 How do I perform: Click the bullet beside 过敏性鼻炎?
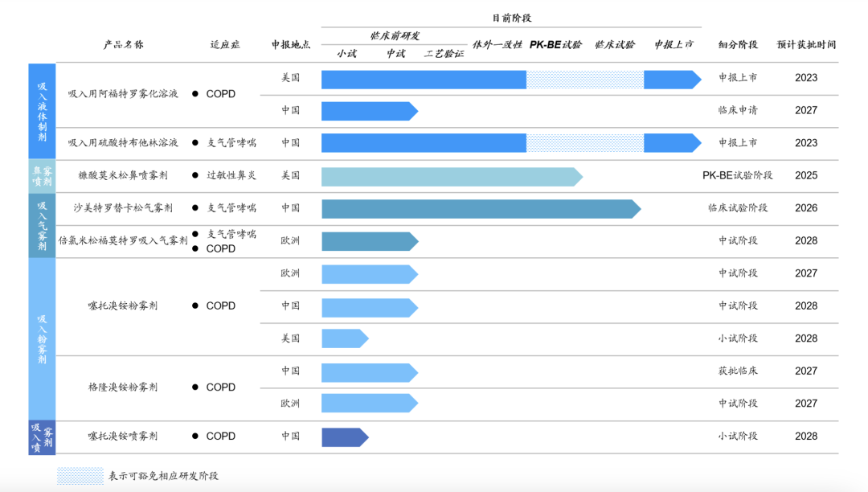(x=195, y=175)
